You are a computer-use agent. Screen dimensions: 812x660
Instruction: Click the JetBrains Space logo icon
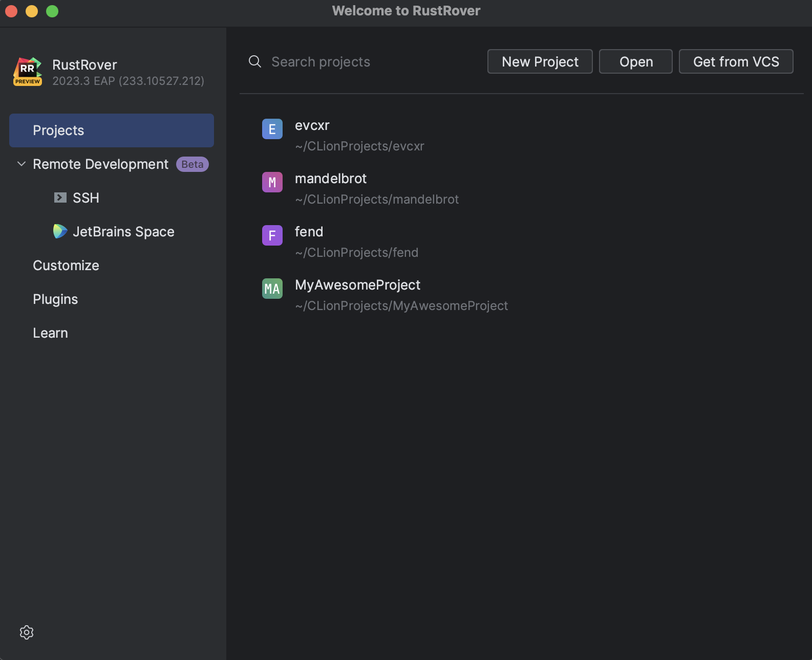[60, 231]
